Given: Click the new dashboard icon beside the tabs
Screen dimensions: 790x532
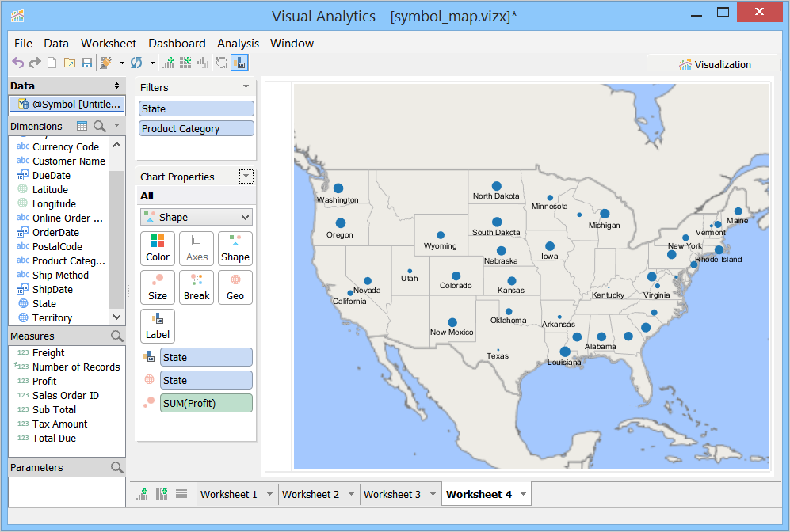Looking at the screenshot, I should pos(162,494).
